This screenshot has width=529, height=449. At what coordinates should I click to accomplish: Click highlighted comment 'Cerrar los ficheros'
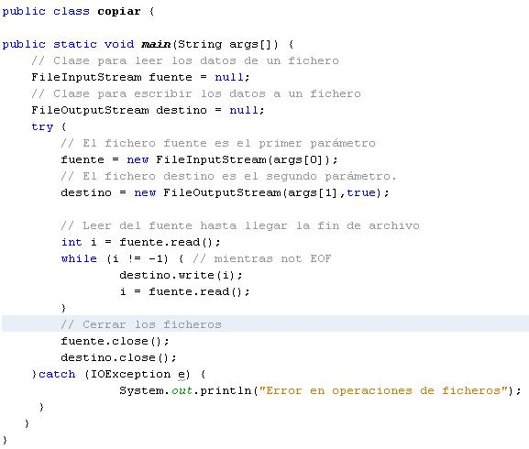[141, 325]
